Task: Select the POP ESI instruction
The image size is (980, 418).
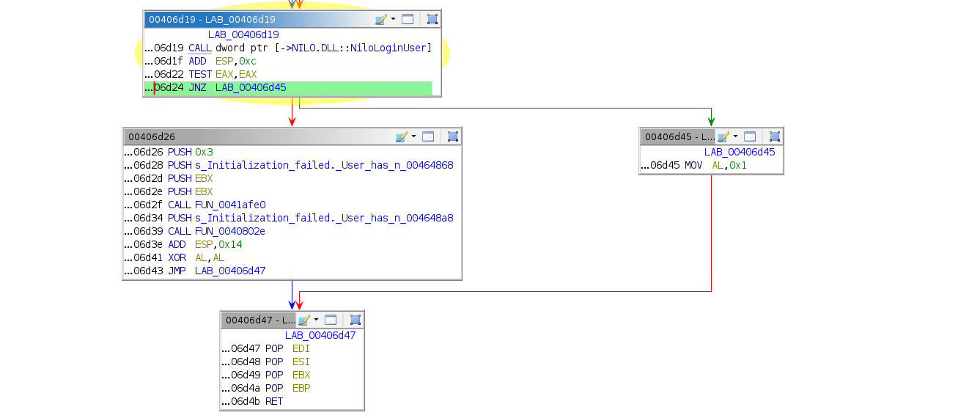Action: pos(292,362)
